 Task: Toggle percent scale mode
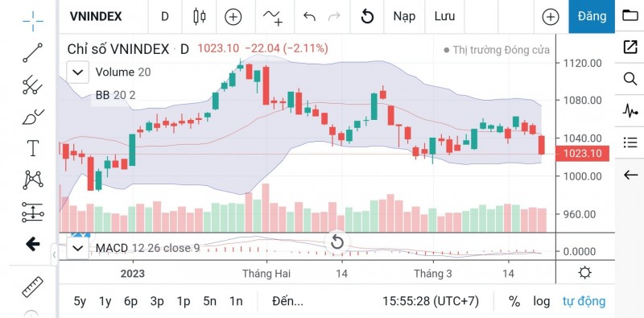pos(514,301)
